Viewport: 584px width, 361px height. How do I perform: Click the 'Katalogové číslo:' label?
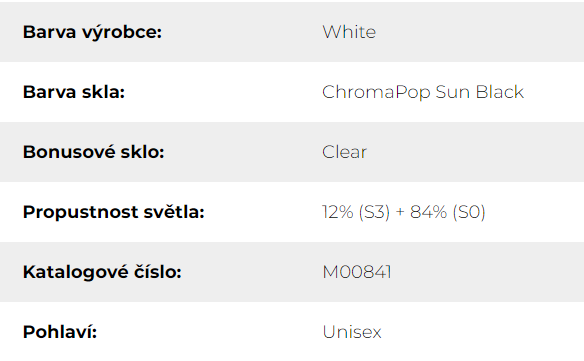[102, 272]
